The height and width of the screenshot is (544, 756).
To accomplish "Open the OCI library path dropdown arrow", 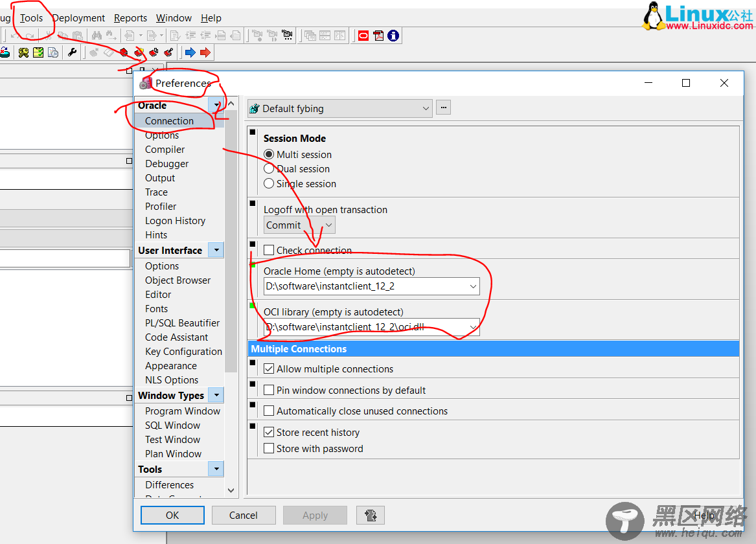I will click(473, 326).
